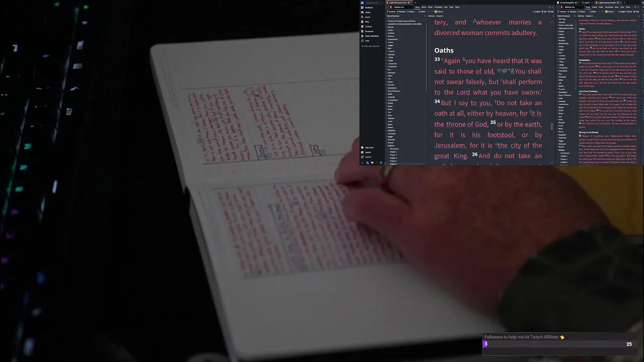Open the user avatar icon in sidebar footer

pos(368,163)
